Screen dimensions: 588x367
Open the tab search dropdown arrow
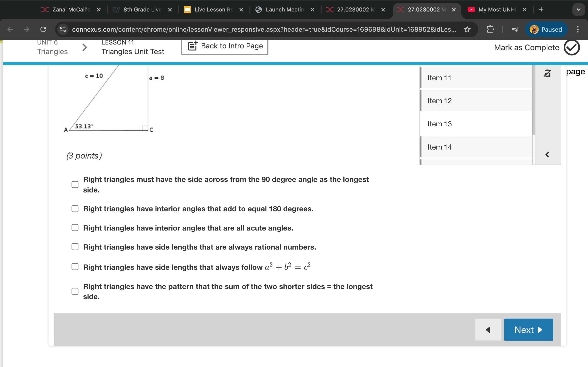click(579, 9)
